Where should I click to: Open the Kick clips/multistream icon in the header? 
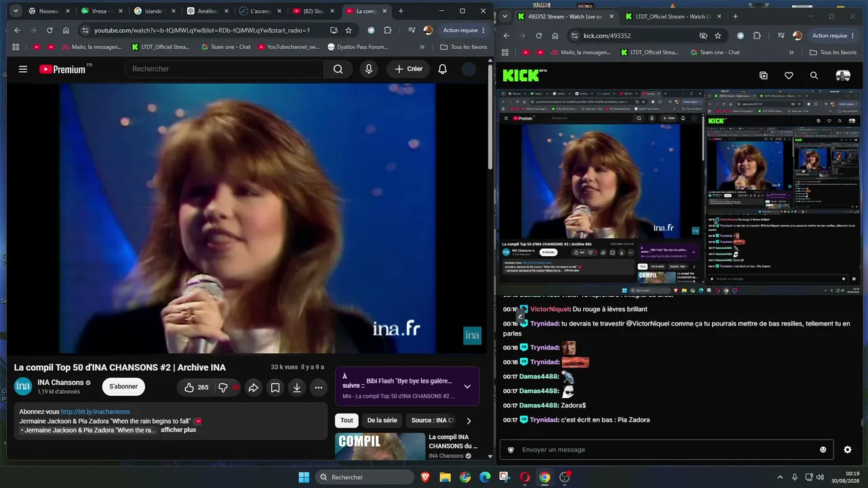click(764, 76)
